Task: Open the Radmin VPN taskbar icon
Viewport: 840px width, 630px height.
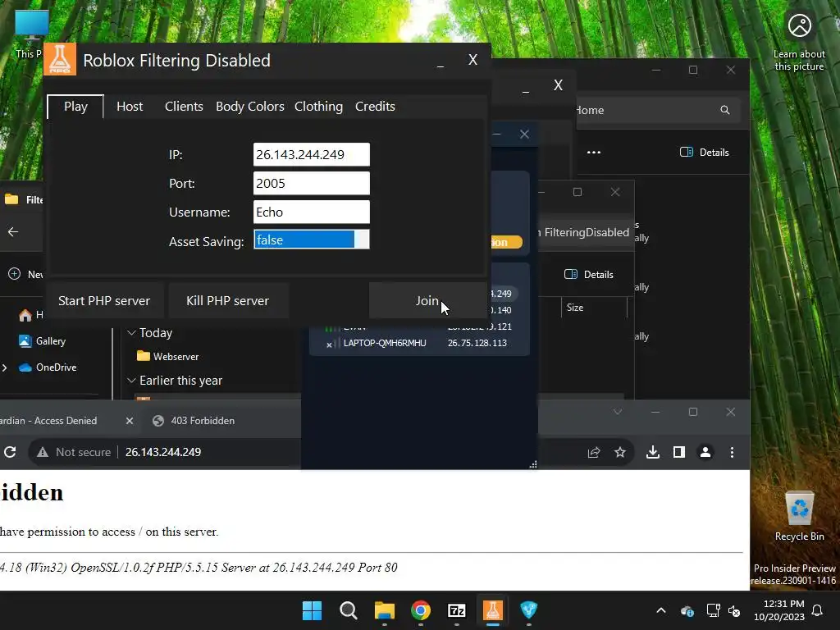Action: click(529, 610)
